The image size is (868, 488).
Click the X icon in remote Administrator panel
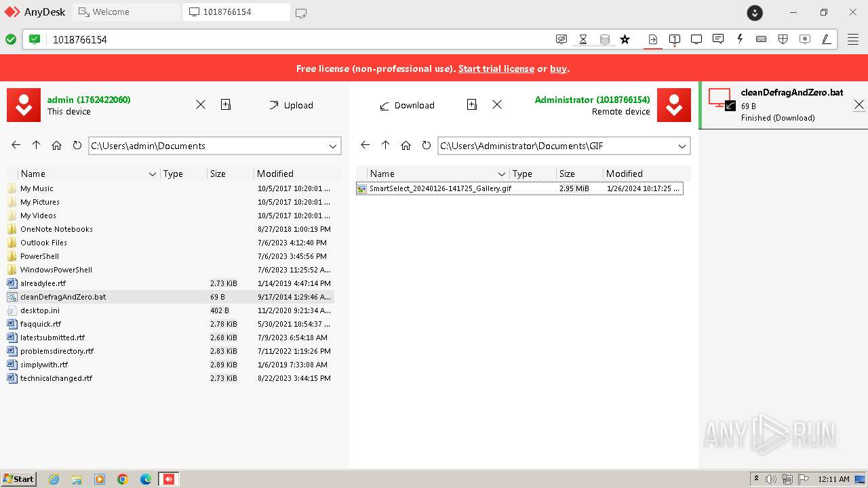pos(497,104)
